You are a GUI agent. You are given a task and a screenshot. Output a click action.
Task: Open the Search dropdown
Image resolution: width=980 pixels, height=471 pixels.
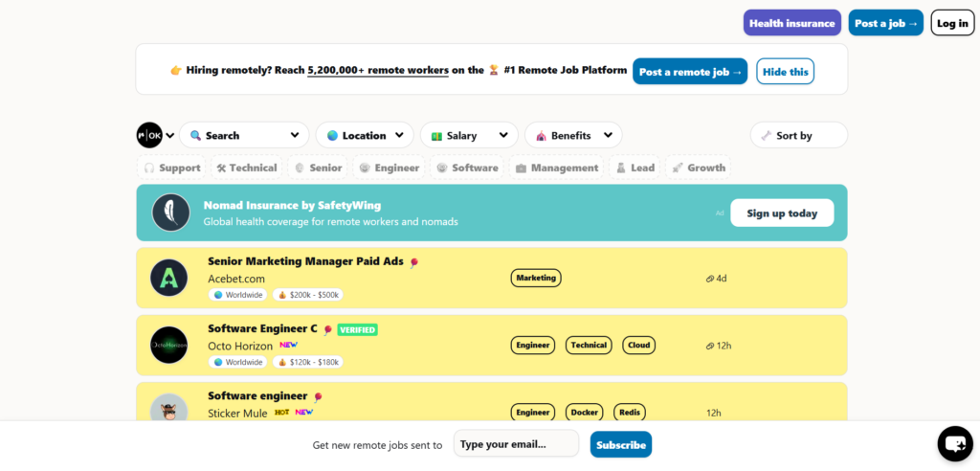[x=244, y=135]
